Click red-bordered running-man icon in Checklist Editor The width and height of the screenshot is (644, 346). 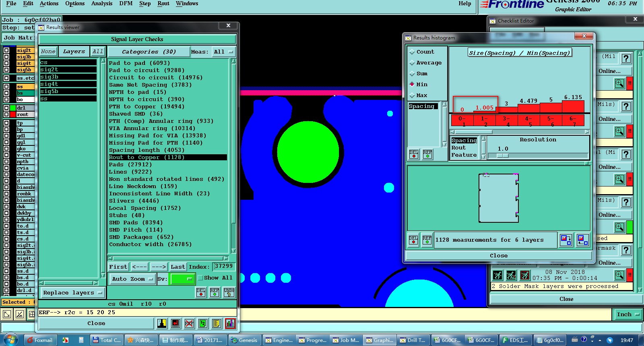click(x=525, y=275)
